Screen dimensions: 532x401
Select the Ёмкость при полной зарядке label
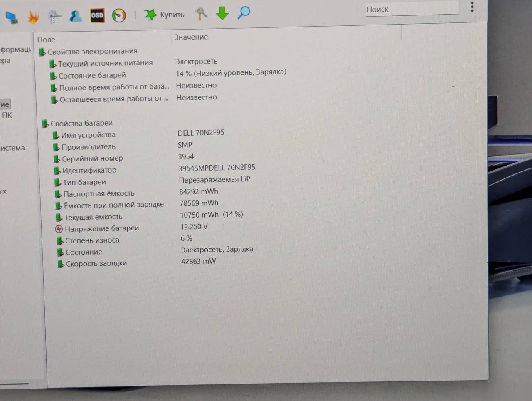tap(114, 205)
